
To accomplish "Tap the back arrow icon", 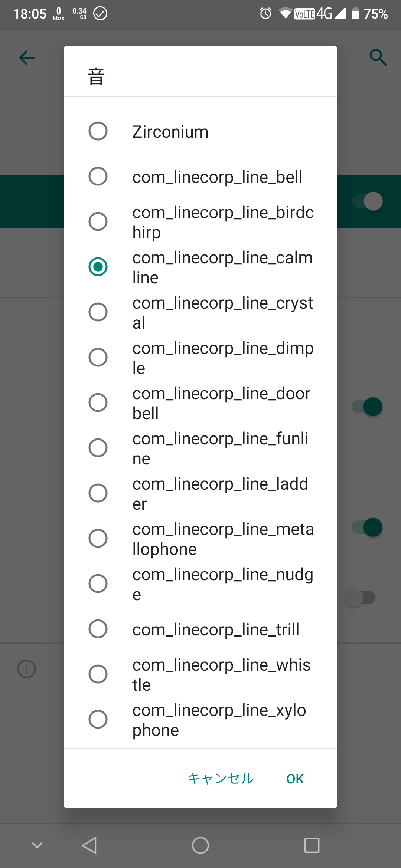I will pos(27,58).
